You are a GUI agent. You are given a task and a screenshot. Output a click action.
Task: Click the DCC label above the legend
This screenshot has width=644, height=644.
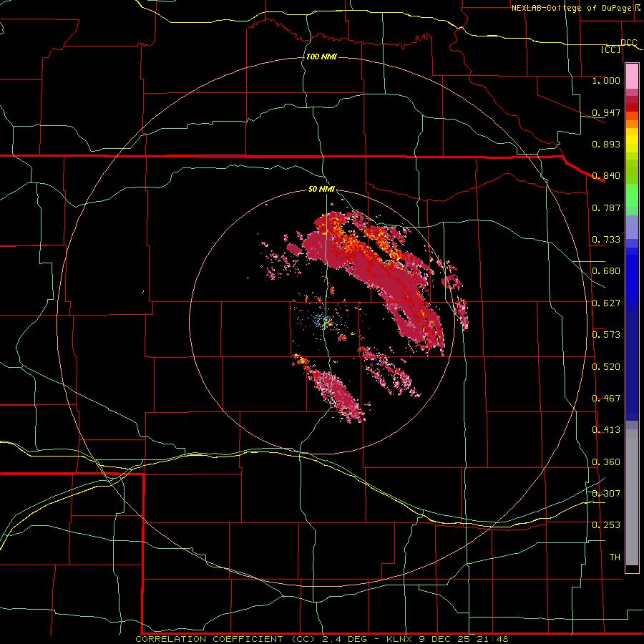628,43
